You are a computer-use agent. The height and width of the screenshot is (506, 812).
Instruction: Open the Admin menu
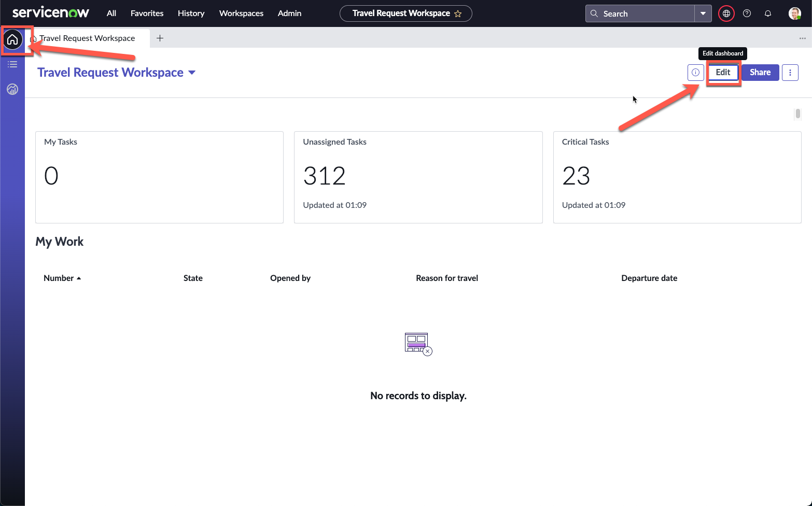(x=289, y=13)
